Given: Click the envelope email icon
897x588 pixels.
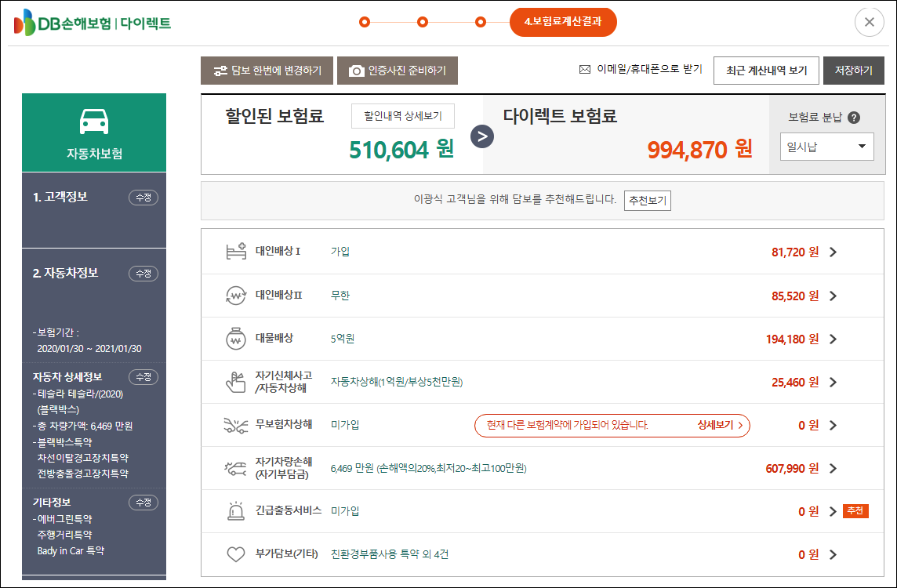Looking at the screenshot, I should [x=585, y=69].
